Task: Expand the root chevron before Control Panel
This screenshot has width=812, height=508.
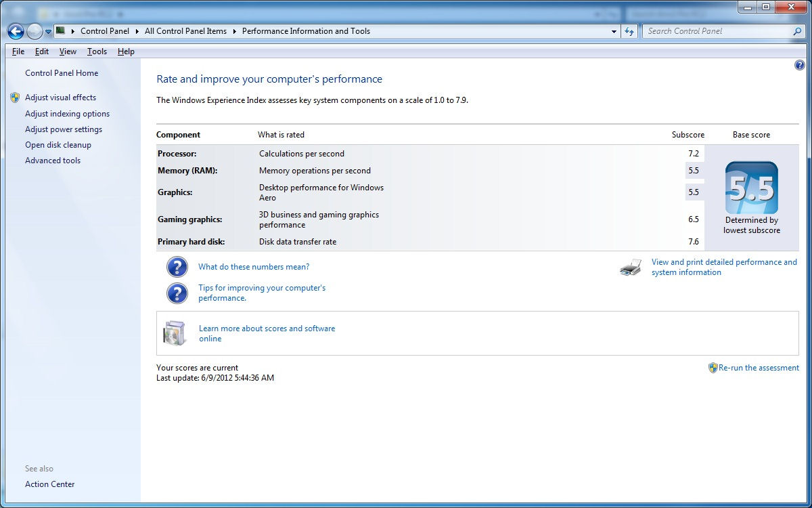Action: 73,31
